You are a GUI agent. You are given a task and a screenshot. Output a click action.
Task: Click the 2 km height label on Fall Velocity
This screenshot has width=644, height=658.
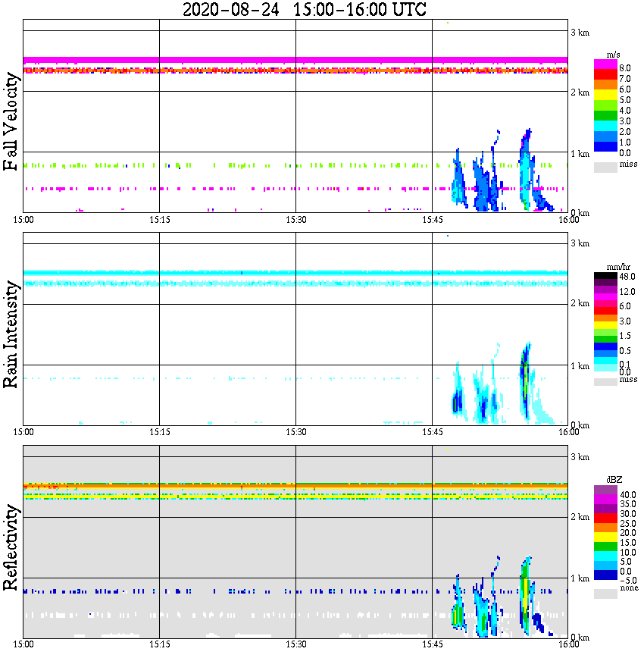click(x=580, y=92)
